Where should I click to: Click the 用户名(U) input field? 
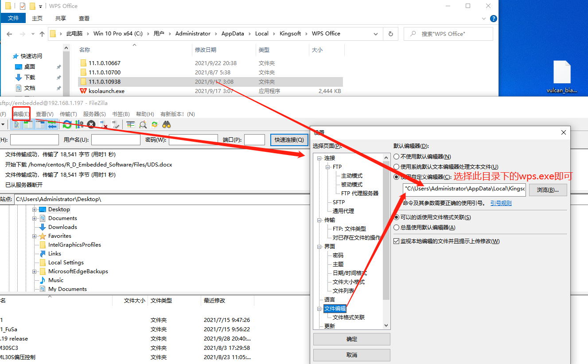coord(116,140)
